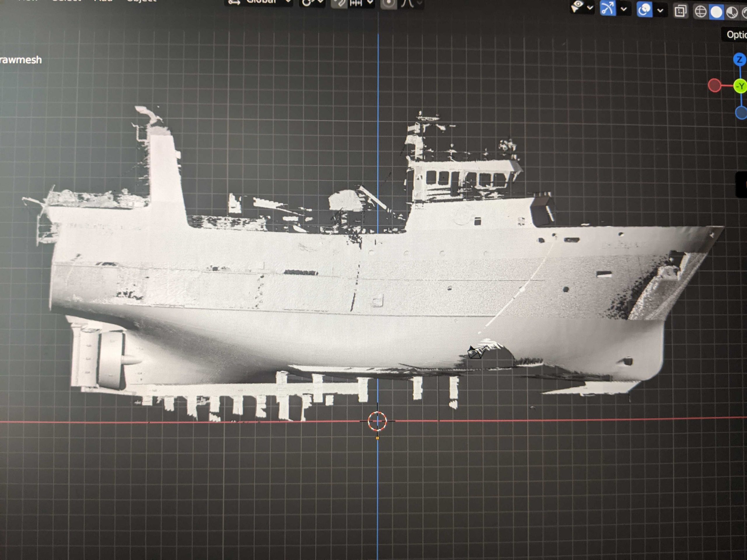
Task: Toggle viewport gizmos display
Action: (x=607, y=8)
